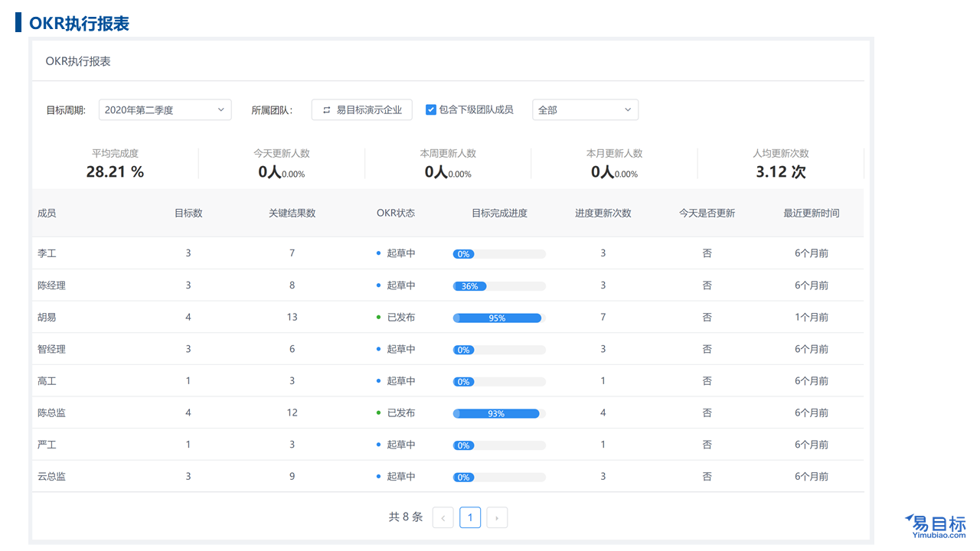Click the 本月更新人数 statistic label
The width and height of the screenshot is (980, 551).
614,153
